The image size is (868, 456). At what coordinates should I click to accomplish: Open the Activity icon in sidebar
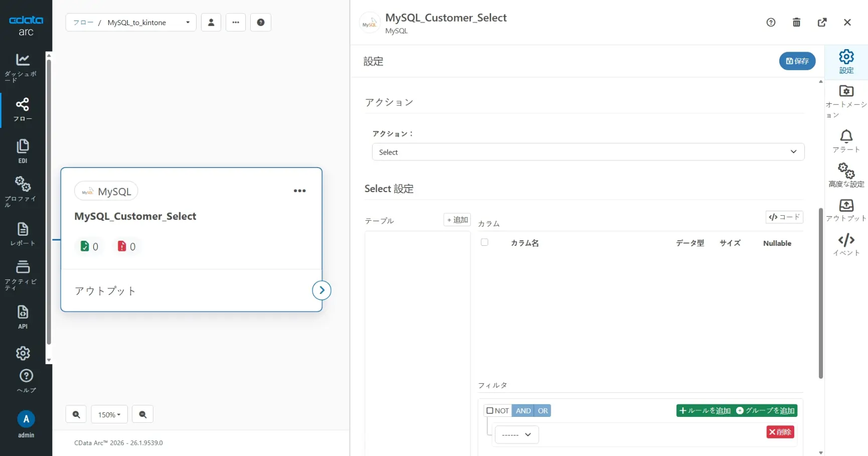23,267
